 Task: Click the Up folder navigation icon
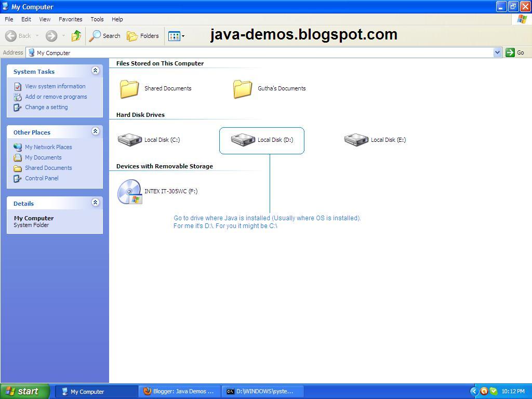(x=76, y=36)
